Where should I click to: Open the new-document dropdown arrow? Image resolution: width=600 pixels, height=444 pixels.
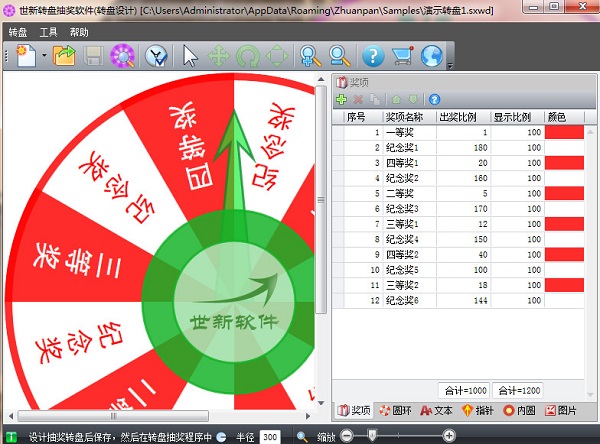coord(44,56)
